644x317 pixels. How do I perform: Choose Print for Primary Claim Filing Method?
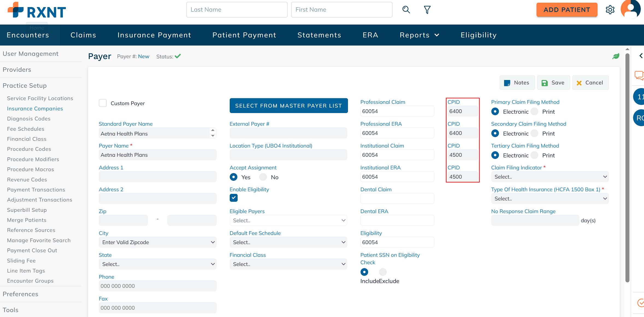534,112
